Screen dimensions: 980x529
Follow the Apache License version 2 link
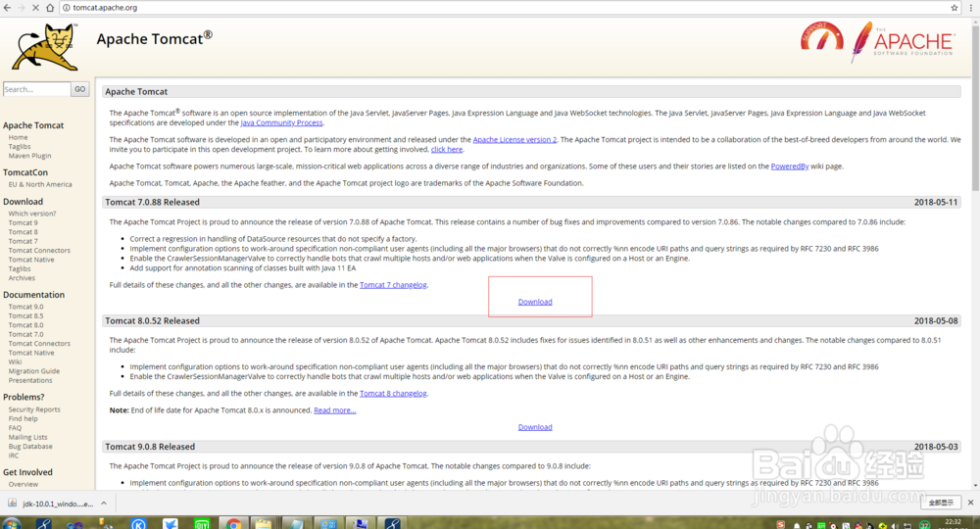515,140
